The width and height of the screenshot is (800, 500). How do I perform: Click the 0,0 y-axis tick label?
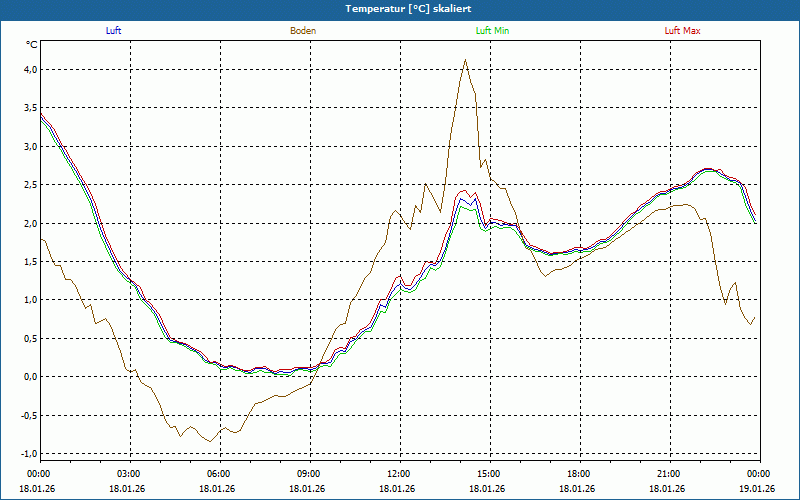pos(30,377)
